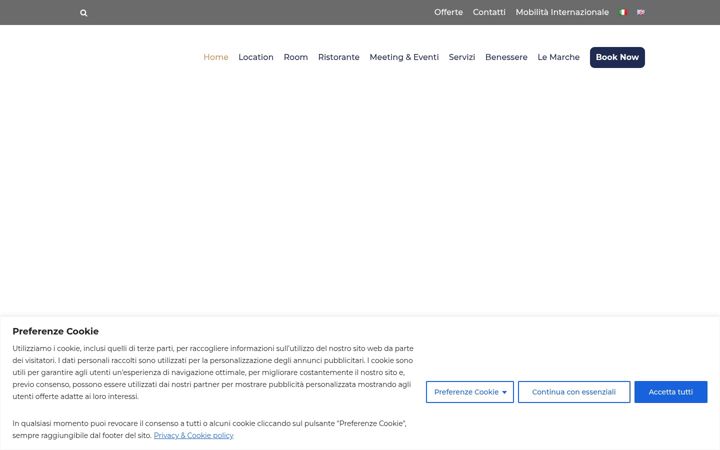The height and width of the screenshot is (450, 720).
Task: Select the Home menu item
Action: 216,57
